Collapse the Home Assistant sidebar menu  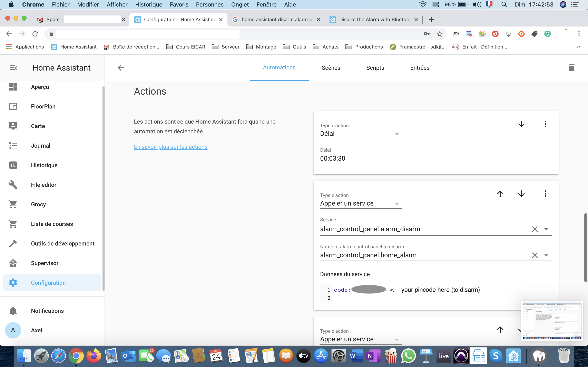click(13, 68)
